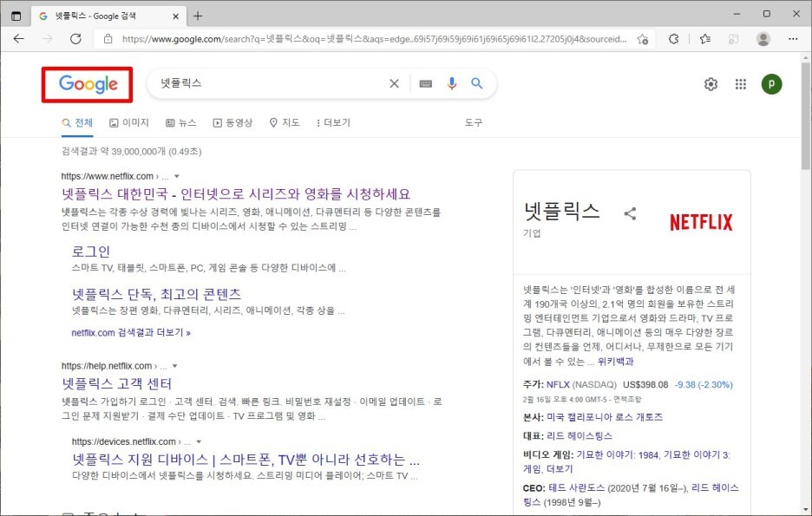The width and height of the screenshot is (812, 516).
Task: Open the 도구 search tools
Action: (474, 122)
